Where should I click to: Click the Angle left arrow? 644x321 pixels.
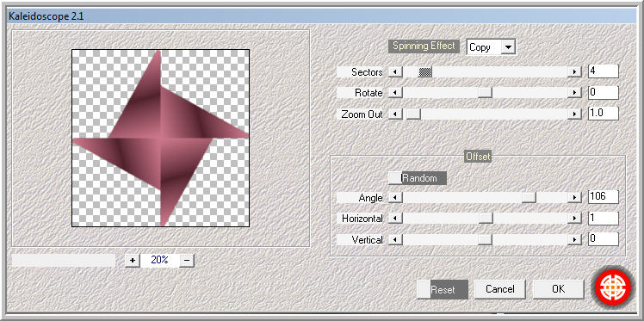pyautogui.click(x=395, y=198)
